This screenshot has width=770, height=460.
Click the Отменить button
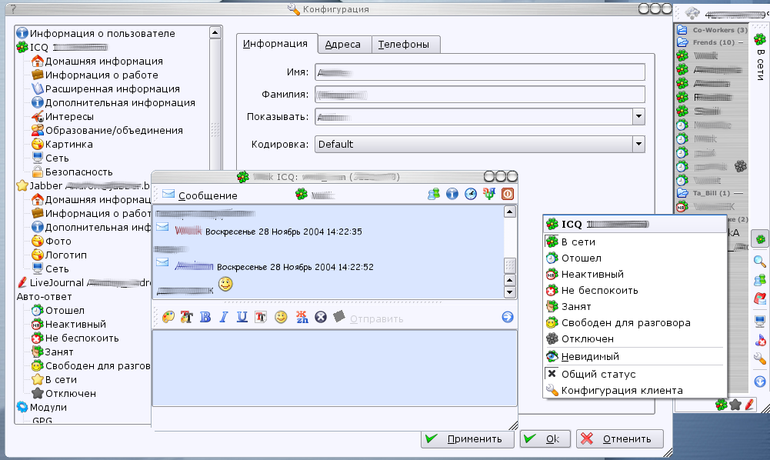pyautogui.click(x=620, y=439)
